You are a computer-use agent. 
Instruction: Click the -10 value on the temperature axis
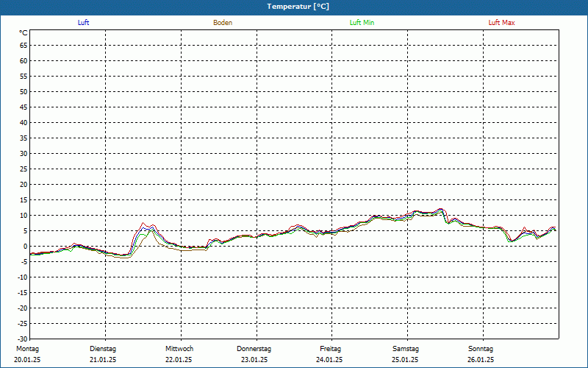pyautogui.click(x=23, y=277)
